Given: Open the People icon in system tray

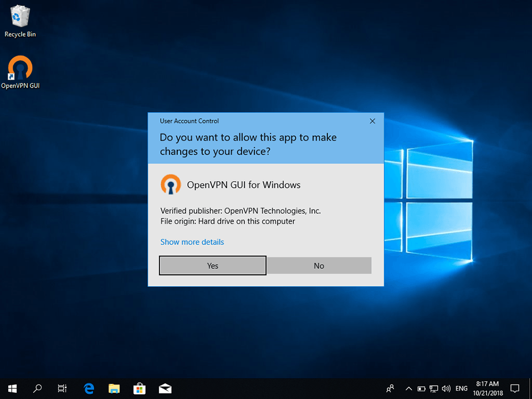Looking at the screenshot, I should click(391, 388).
